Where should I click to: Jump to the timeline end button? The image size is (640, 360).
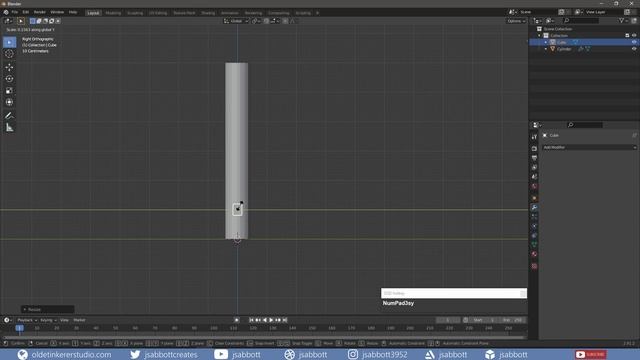click(x=285, y=320)
